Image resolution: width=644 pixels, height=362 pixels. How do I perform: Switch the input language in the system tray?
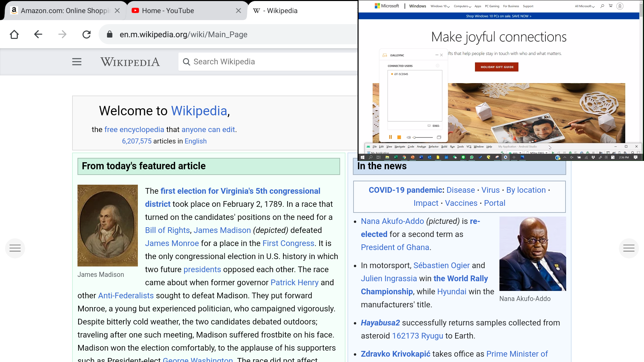(x=606, y=157)
